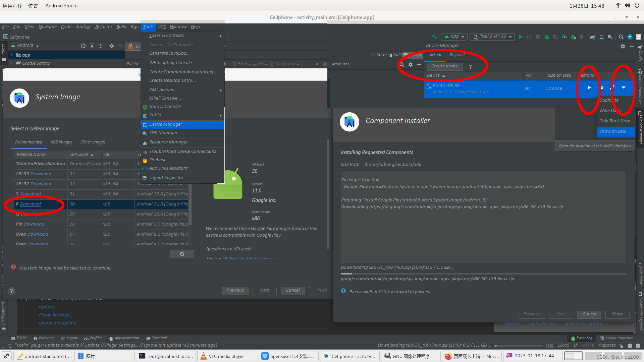
Task: Expand the Gradle Scripts tree node
Action: point(12,63)
